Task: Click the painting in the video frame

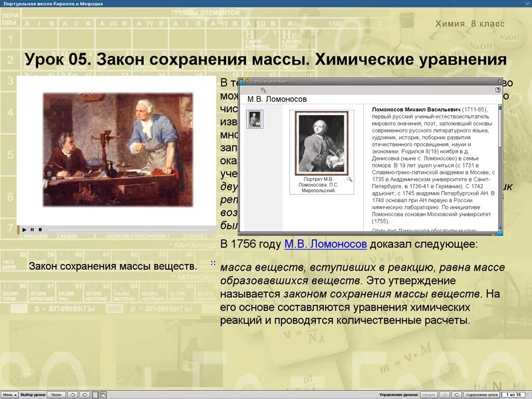Action: pyautogui.click(x=118, y=150)
